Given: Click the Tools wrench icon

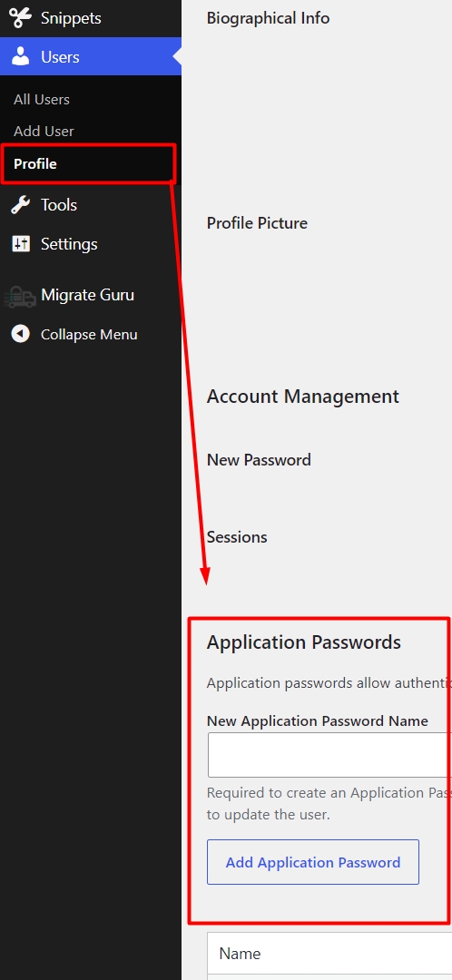Looking at the screenshot, I should click(x=21, y=205).
